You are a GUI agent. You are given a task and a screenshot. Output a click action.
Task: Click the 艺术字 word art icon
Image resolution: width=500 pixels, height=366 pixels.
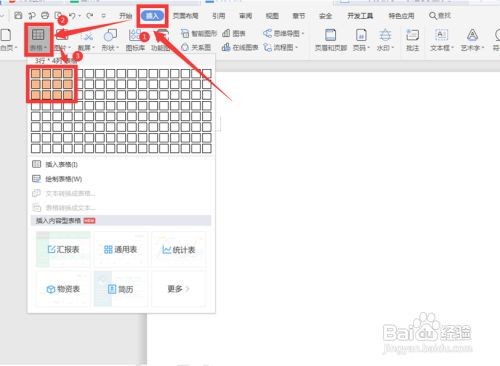[x=472, y=35]
